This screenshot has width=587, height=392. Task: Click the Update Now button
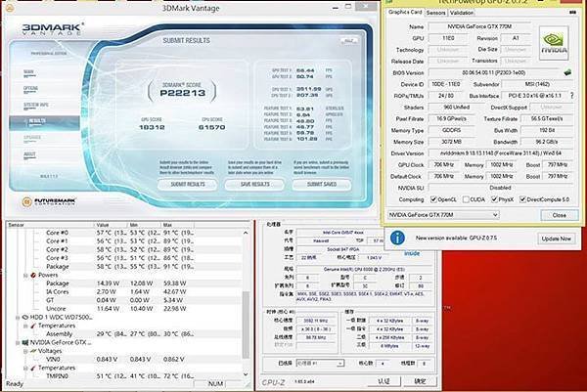coord(556,239)
